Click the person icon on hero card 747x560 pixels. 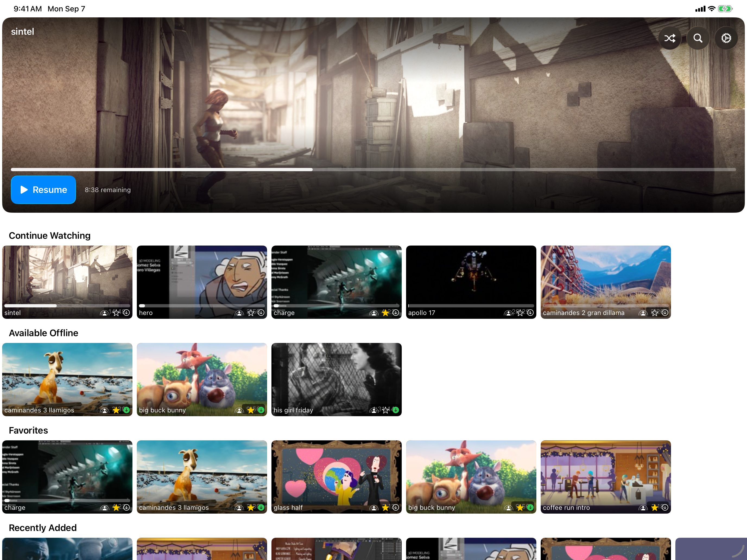tap(239, 313)
